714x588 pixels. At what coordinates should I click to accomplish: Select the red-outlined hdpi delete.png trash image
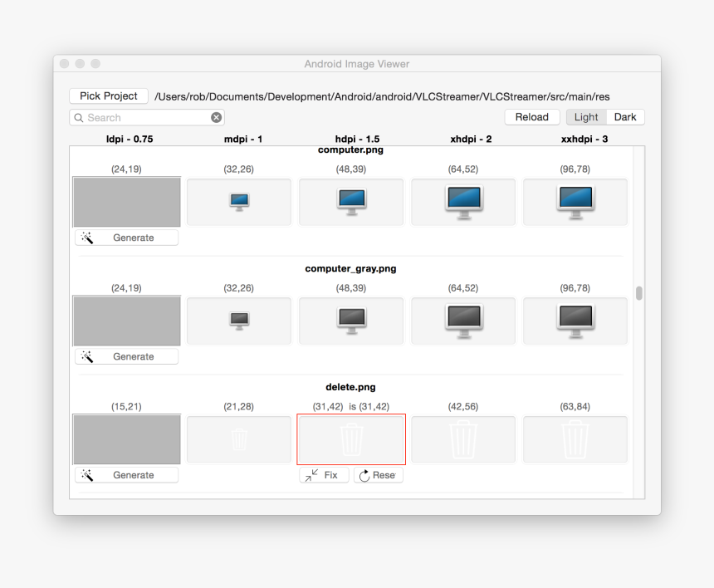click(x=351, y=439)
